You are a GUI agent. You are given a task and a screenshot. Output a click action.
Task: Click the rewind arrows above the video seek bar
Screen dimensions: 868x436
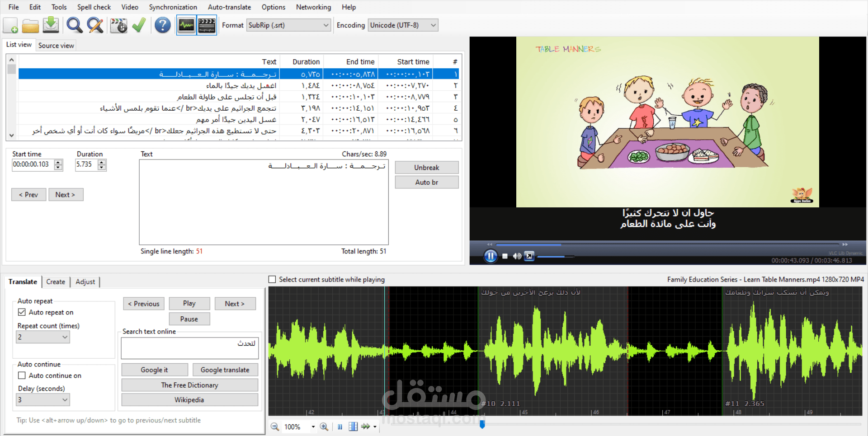pyautogui.click(x=490, y=244)
